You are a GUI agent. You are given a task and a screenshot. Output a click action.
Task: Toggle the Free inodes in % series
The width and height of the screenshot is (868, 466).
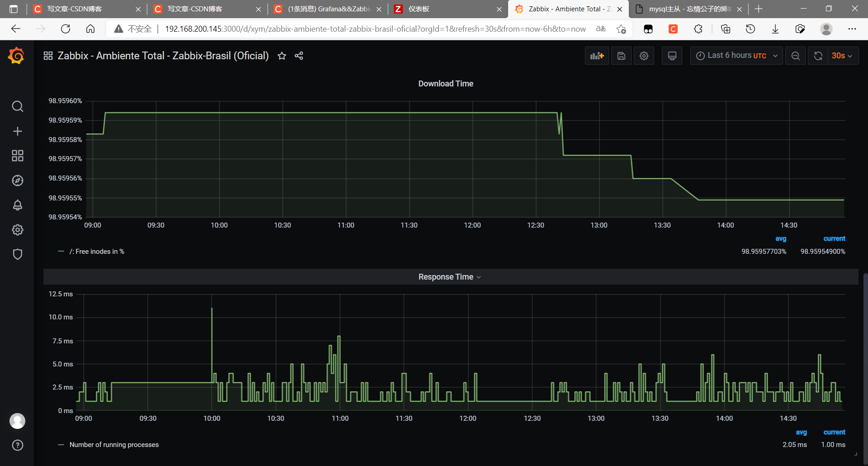[97, 251]
